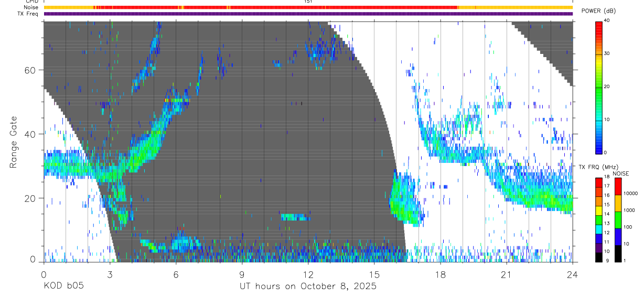
Task: Click the '40' tick on POWER colorbar
Action: click(607, 20)
